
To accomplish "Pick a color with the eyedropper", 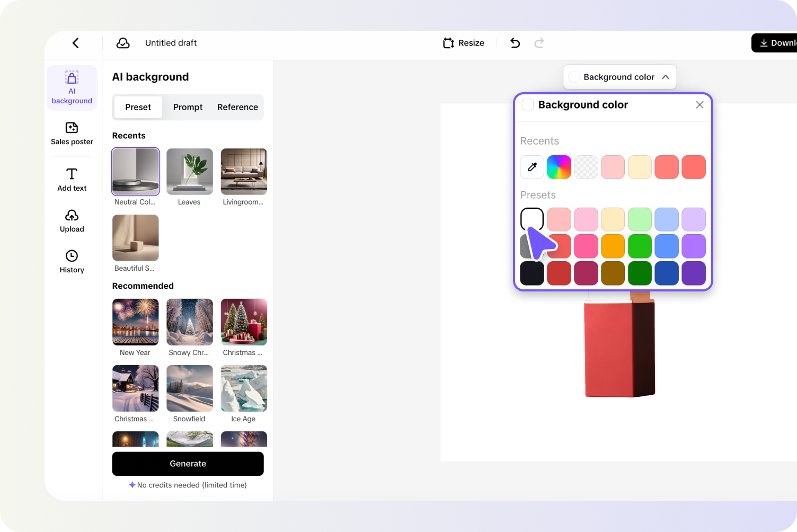I will (532, 167).
